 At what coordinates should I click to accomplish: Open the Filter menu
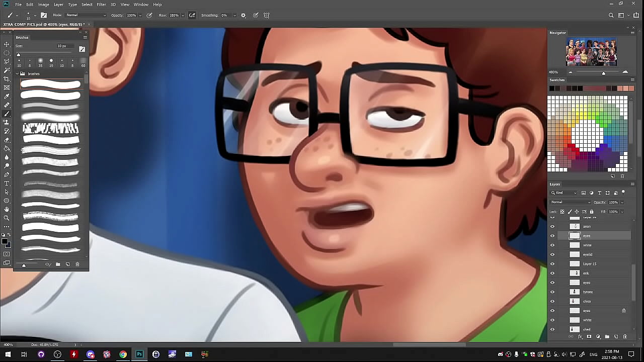[x=101, y=5]
